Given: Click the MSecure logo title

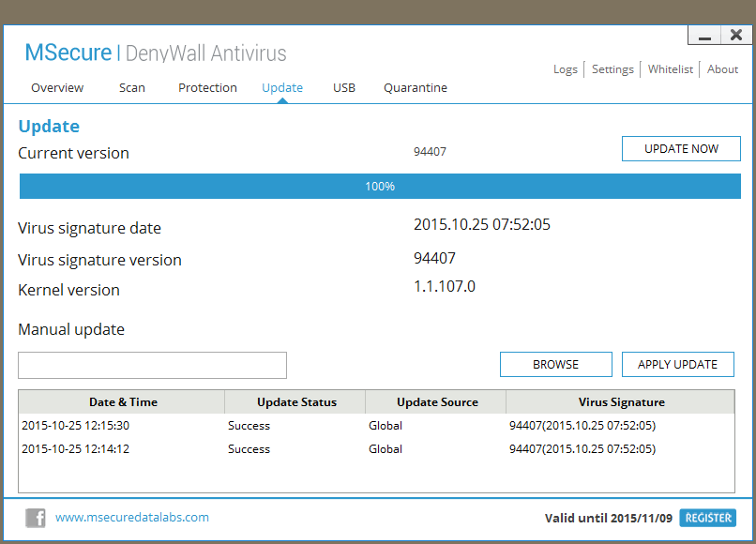Looking at the screenshot, I should click(68, 53).
